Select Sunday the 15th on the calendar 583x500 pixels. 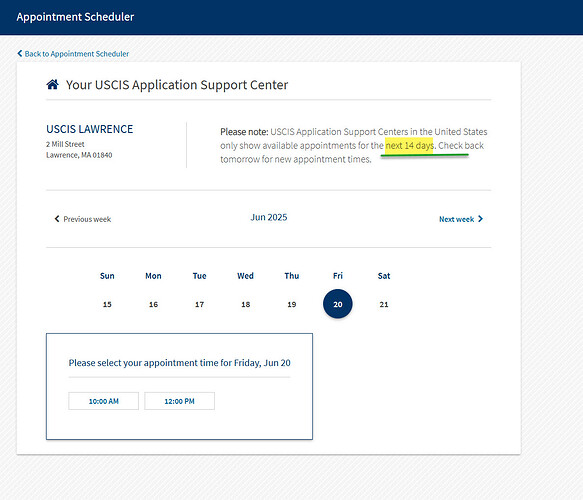(x=107, y=304)
